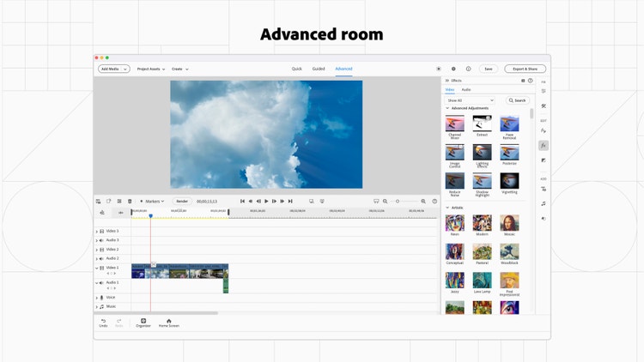644x362 pixels.
Task: Open the Effects fx panel in the sidebar
Action: 544,146
